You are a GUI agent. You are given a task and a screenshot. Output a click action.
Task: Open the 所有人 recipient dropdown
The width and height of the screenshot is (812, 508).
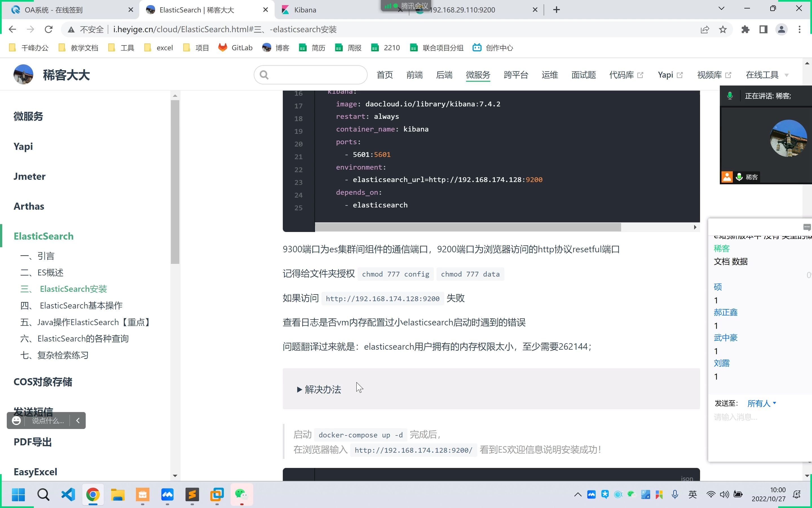(762, 403)
